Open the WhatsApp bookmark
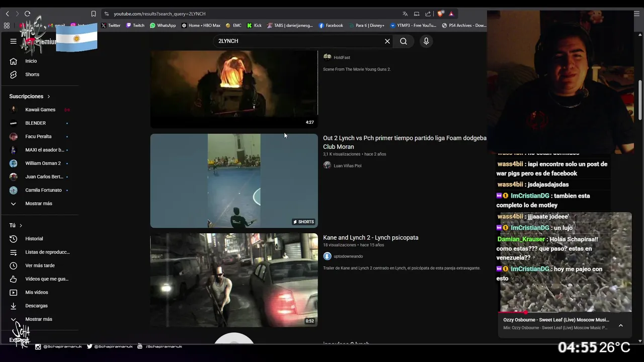This screenshot has height=362, width=644. tap(163, 25)
